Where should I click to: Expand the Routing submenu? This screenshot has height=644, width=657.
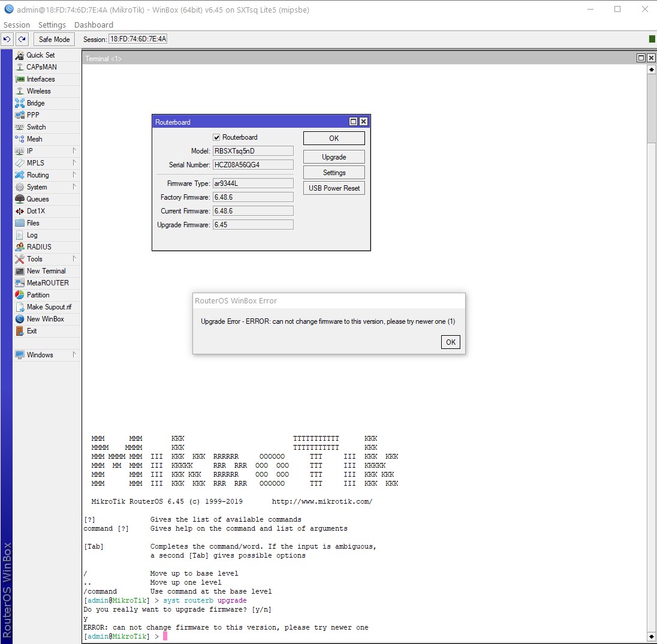(74, 175)
